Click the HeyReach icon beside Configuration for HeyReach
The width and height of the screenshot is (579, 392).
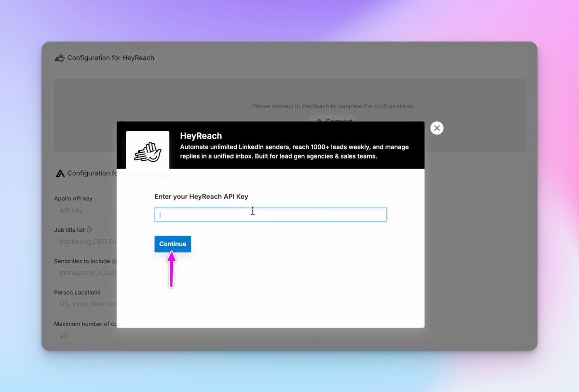pos(60,58)
